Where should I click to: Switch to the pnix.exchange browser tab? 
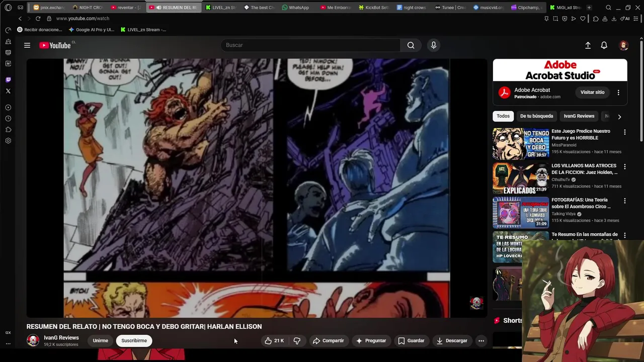(49, 8)
